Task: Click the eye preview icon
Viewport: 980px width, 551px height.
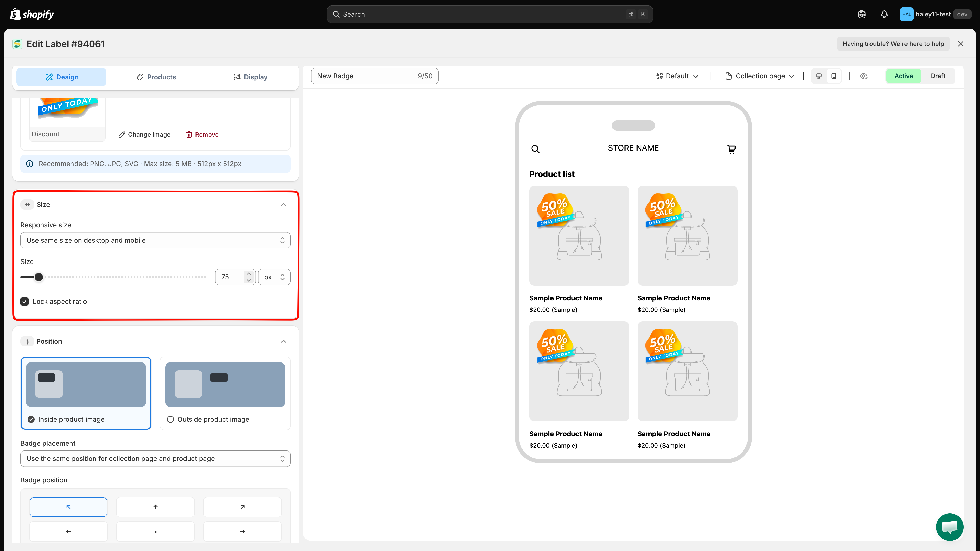Action: 864,76
